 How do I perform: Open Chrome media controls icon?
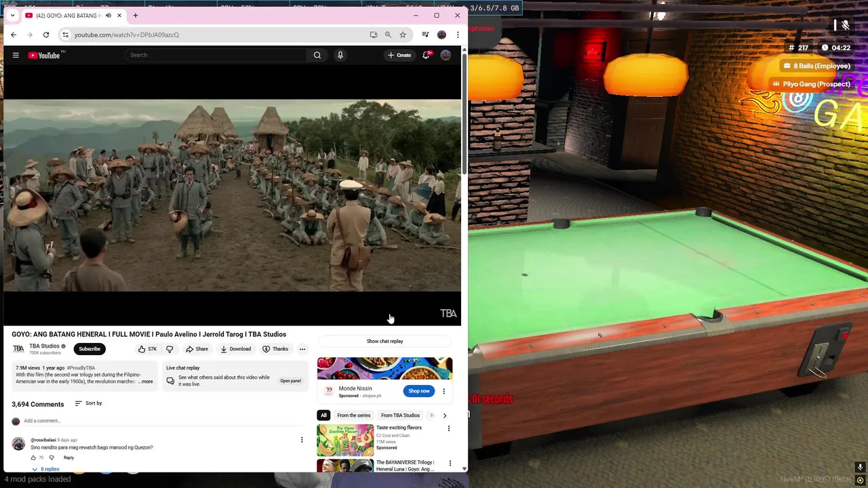[x=425, y=35]
